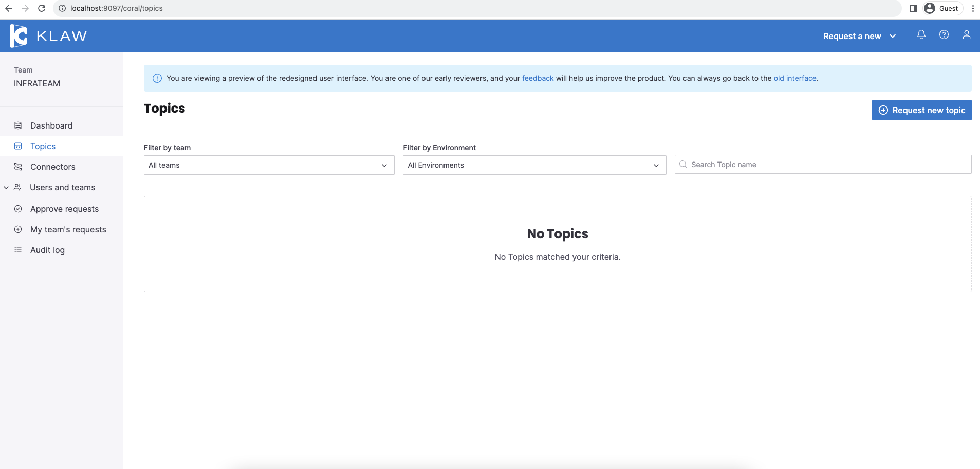Click the info icon in the preview banner
This screenshot has height=469, width=980.
(x=157, y=78)
